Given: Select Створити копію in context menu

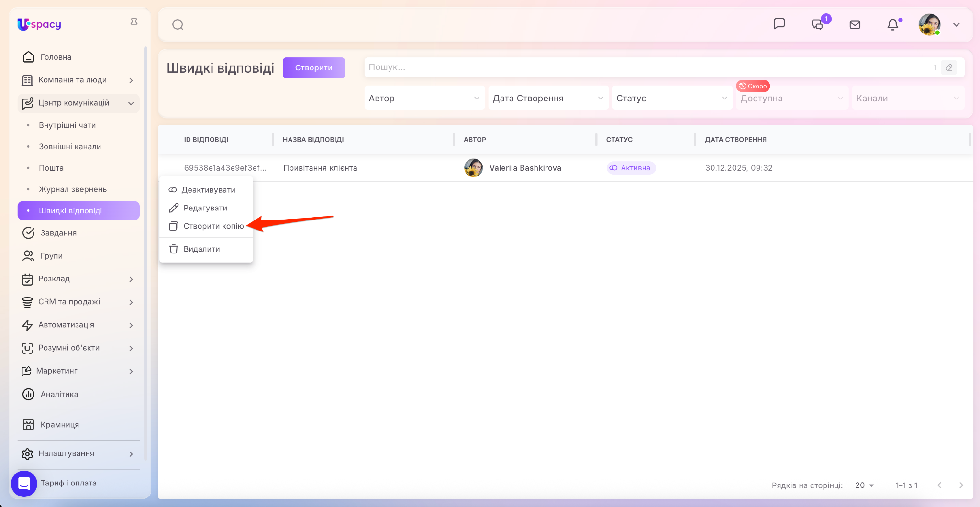Looking at the screenshot, I should (x=213, y=226).
